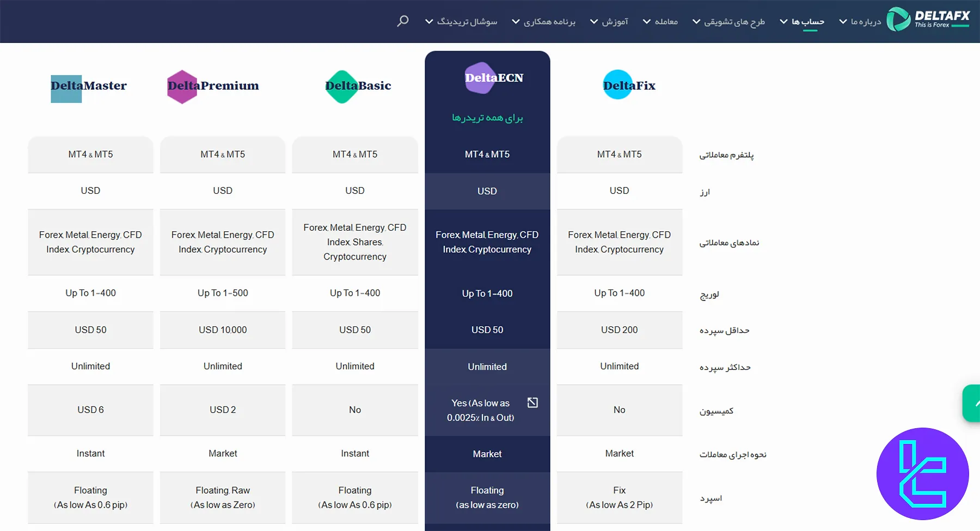Click DeltaECN commission cell text
The width and height of the screenshot is (980, 531).
pos(480,410)
